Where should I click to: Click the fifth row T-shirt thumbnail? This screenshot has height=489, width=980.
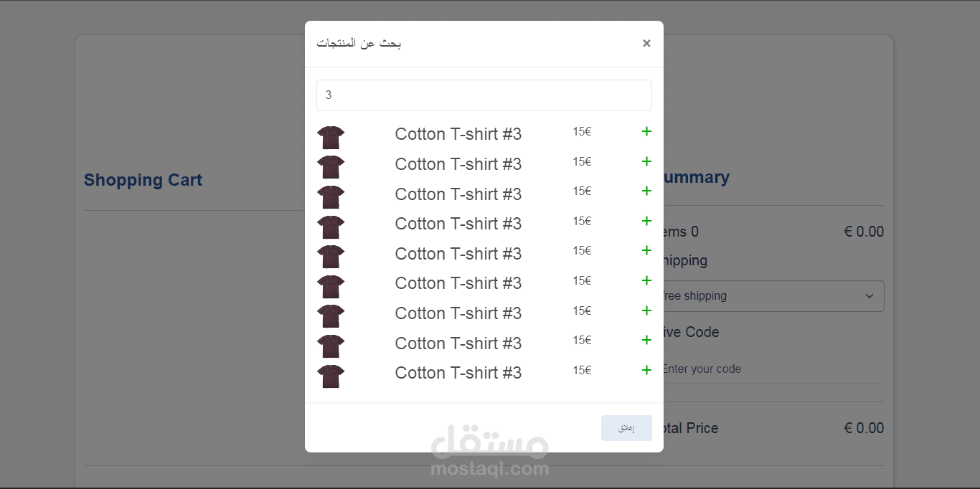pos(331,257)
